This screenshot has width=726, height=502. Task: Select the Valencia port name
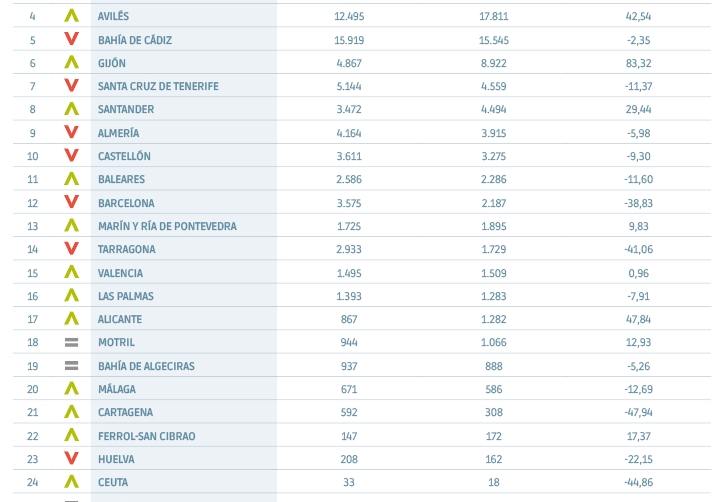[x=120, y=273]
